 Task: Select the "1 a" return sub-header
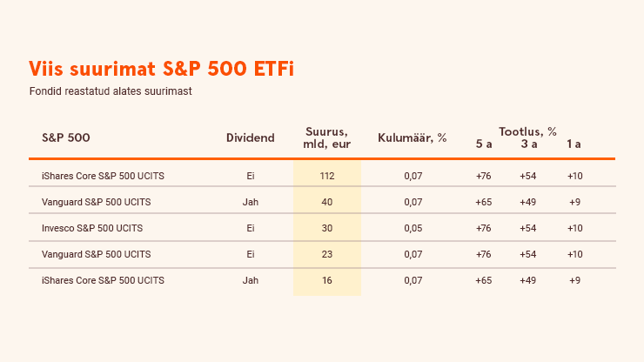[x=574, y=144]
